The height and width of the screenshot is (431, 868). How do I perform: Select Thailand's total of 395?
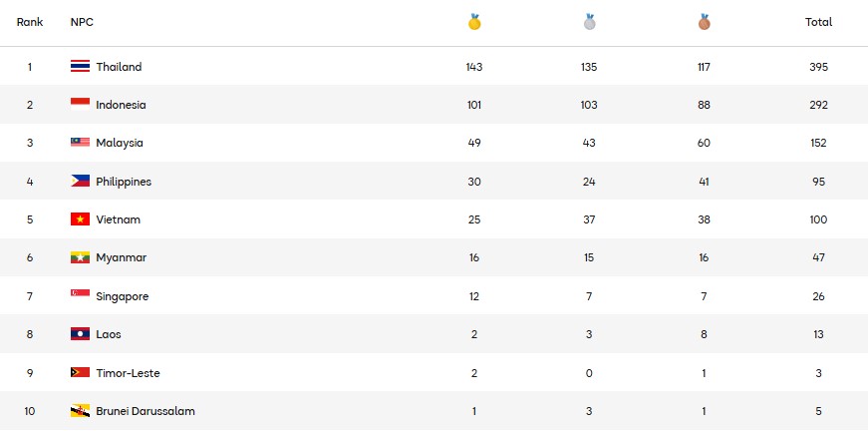[818, 67]
